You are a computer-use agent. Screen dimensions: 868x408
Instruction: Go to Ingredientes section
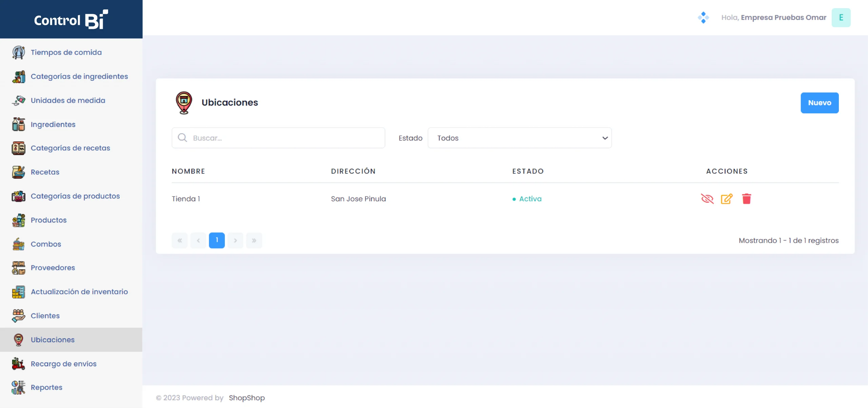pyautogui.click(x=71, y=124)
